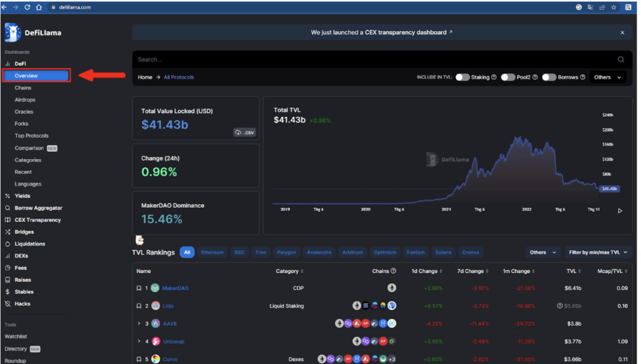Sort the table by 1m Change
This screenshot has width=641, height=364.
(x=519, y=271)
